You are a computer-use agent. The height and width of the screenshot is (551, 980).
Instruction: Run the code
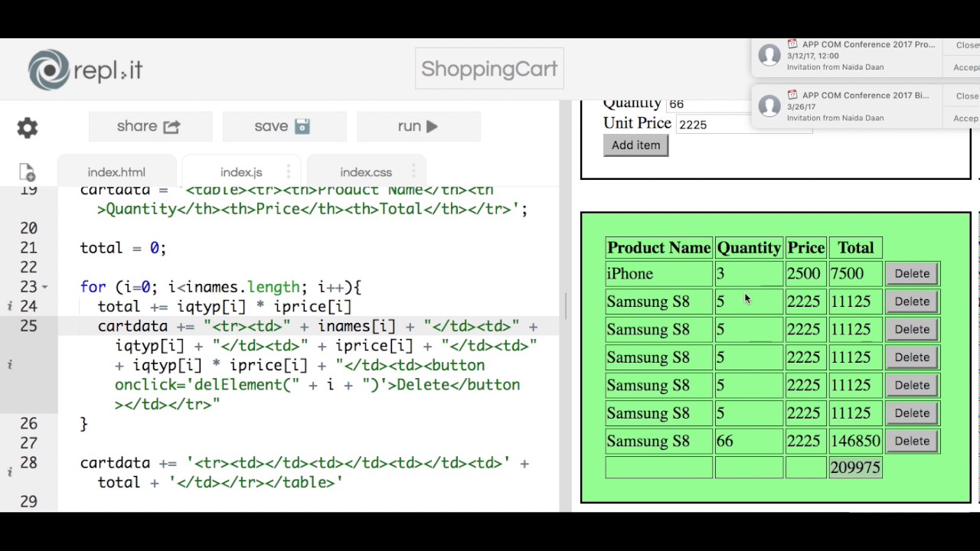[418, 126]
